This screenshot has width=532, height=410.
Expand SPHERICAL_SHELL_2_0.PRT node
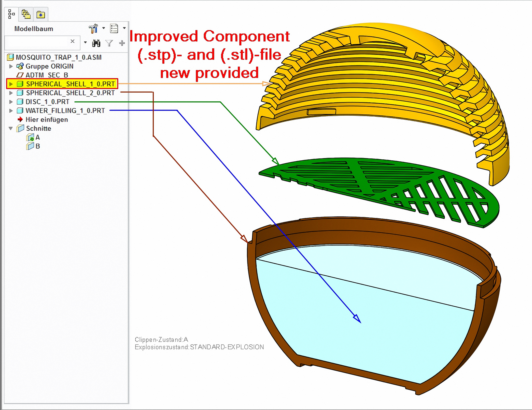pyautogui.click(x=11, y=93)
